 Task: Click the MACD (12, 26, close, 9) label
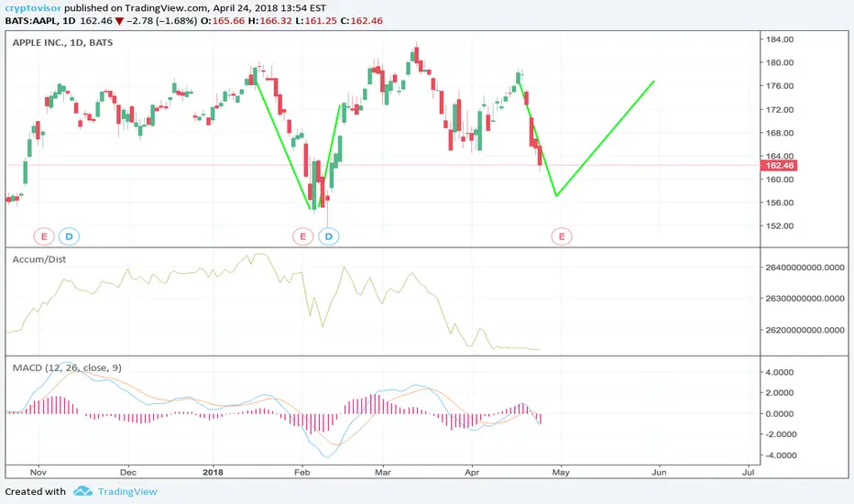(67, 367)
